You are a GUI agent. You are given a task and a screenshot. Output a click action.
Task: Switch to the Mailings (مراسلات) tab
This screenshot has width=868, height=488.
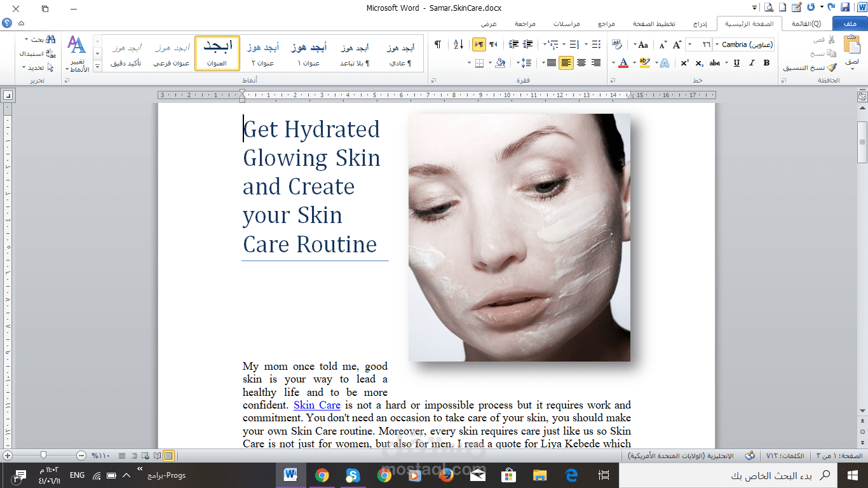(566, 24)
